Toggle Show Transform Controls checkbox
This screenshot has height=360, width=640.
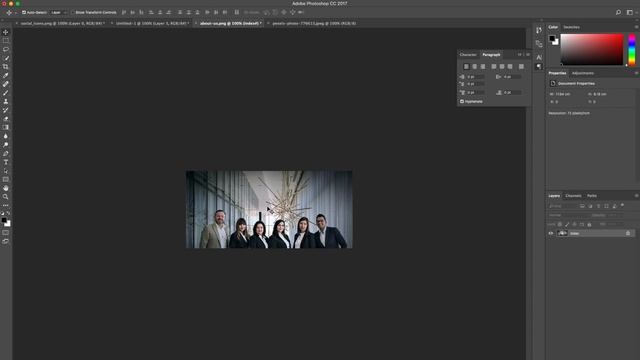click(x=73, y=12)
